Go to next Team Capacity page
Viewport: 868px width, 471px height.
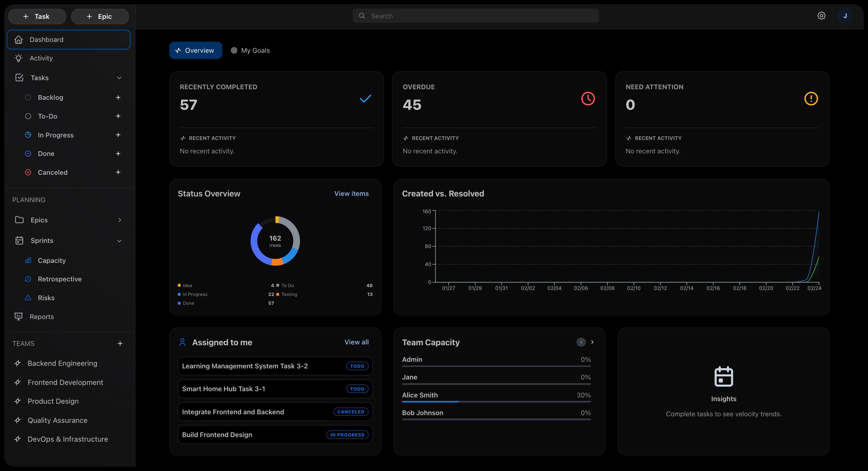click(x=592, y=342)
